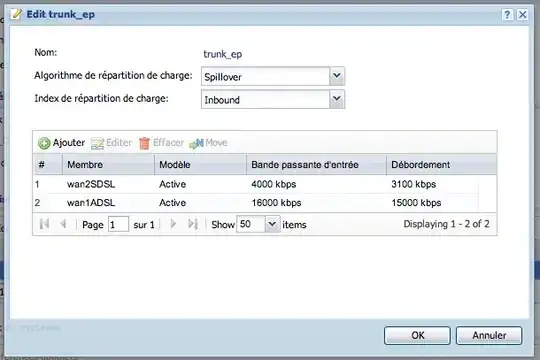Go to next page arrow
Image resolution: width=540 pixels, height=360 pixels.
173,224
